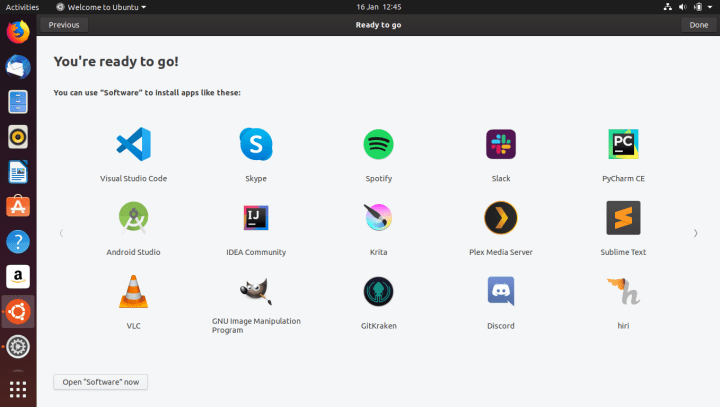The width and height of the screenshot is (720, 407).
Task: Click the PyCharm CE label
Action: pyautogui.click(x=623, y=178)
